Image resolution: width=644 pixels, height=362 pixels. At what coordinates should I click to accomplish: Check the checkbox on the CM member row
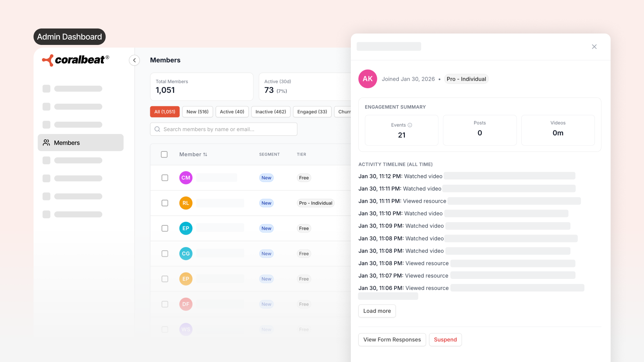(165, 178)
